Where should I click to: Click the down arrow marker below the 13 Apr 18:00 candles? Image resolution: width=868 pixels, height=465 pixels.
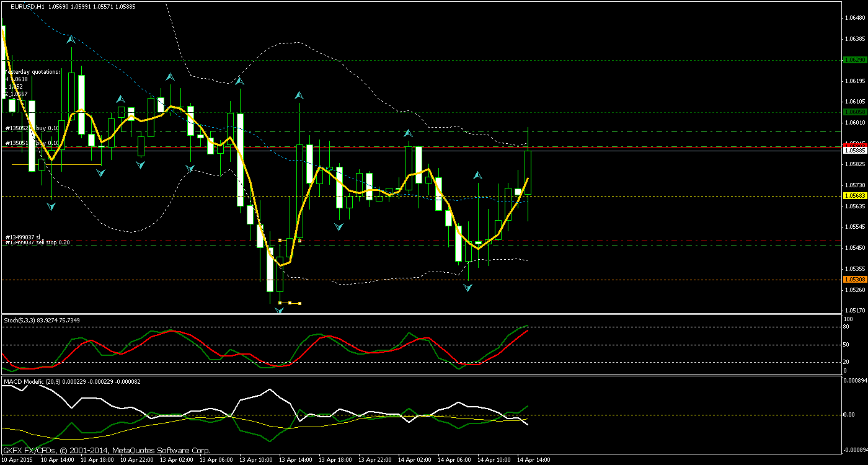point(337,226)
